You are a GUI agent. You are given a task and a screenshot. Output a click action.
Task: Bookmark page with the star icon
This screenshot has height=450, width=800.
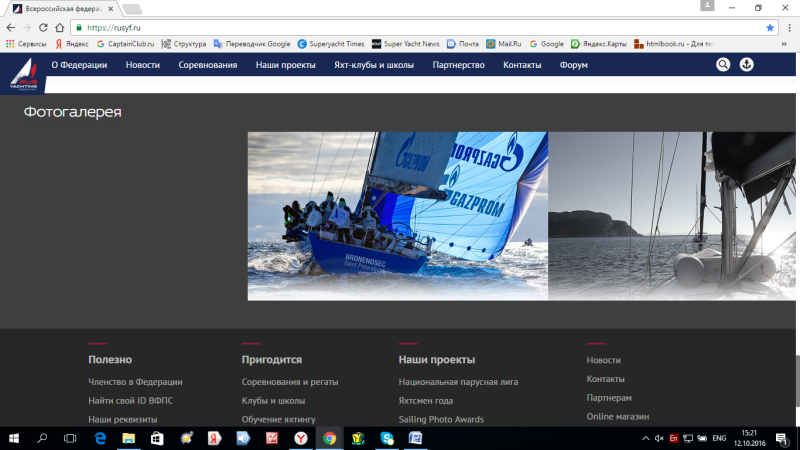[770, 28]
